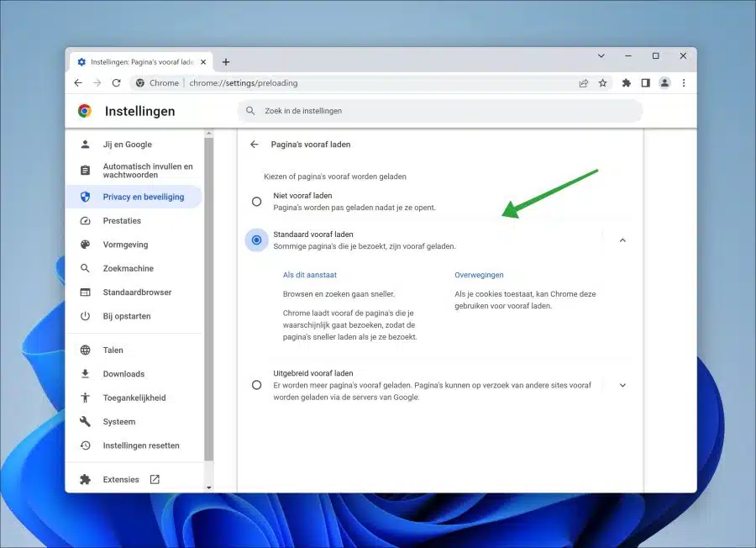Click the sidebar scrollbar thumb

[x=209, y=299]
